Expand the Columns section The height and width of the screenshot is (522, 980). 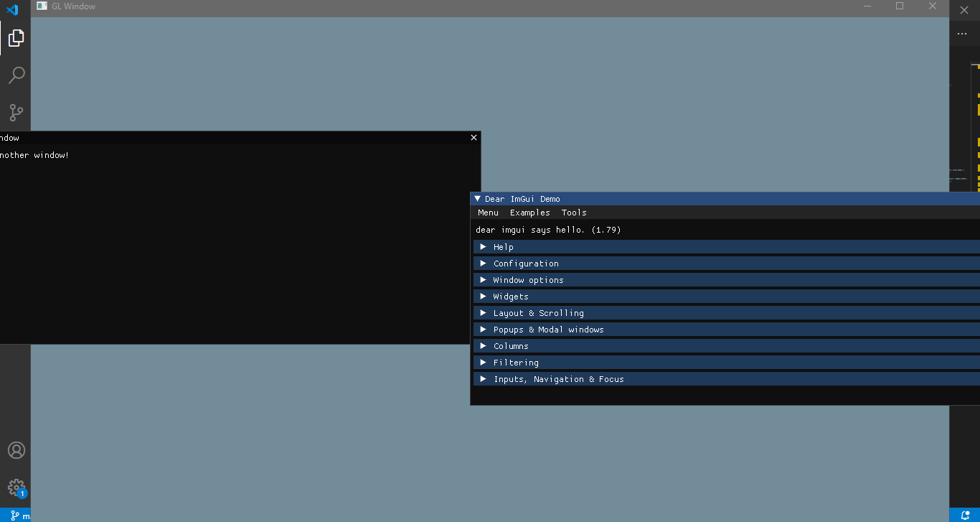pyautogui.click(x=726, y=346)
